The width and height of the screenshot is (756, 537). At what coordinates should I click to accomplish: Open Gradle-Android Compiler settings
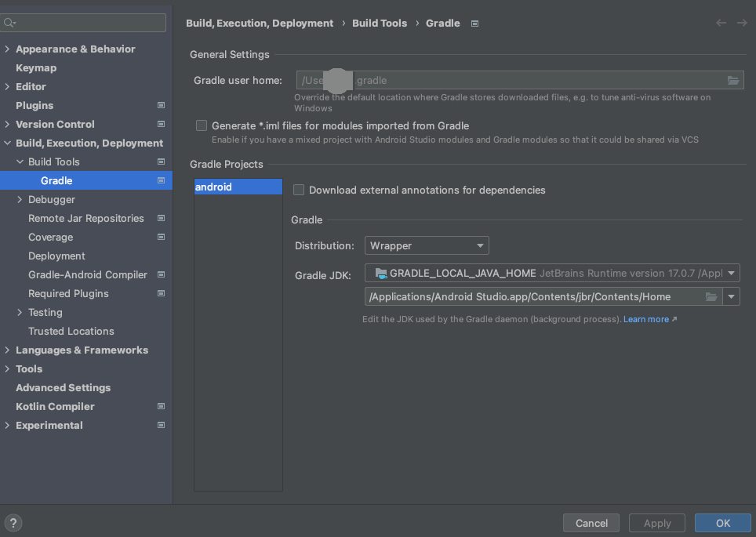pyautogui.click(x=88, y=274)
